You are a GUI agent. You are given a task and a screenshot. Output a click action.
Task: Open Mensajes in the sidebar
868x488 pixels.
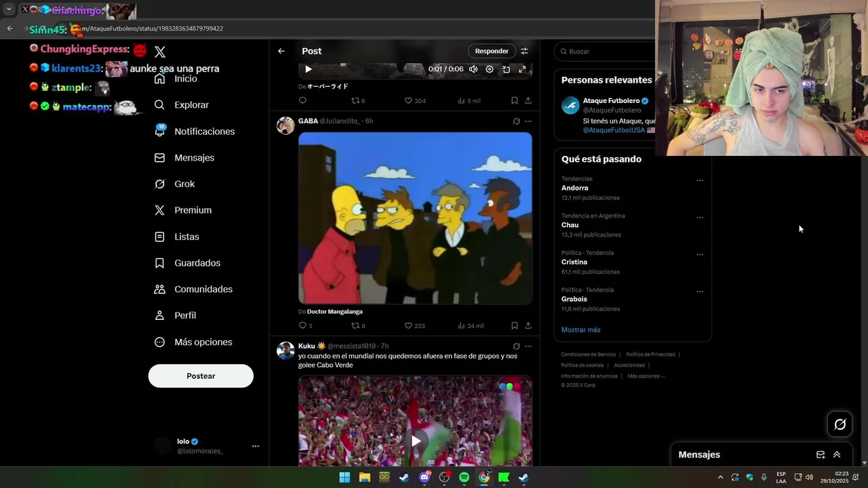(x=184, y=157)
